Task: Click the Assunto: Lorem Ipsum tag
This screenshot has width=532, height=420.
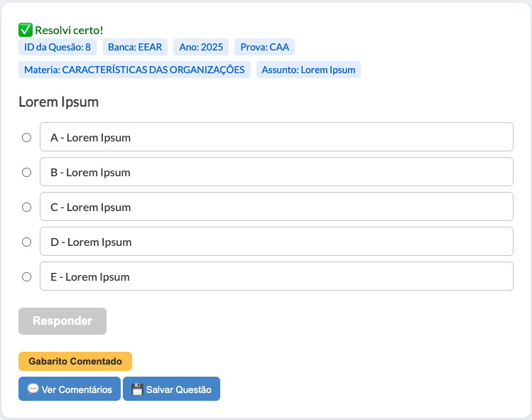Action: coord(308,70)
